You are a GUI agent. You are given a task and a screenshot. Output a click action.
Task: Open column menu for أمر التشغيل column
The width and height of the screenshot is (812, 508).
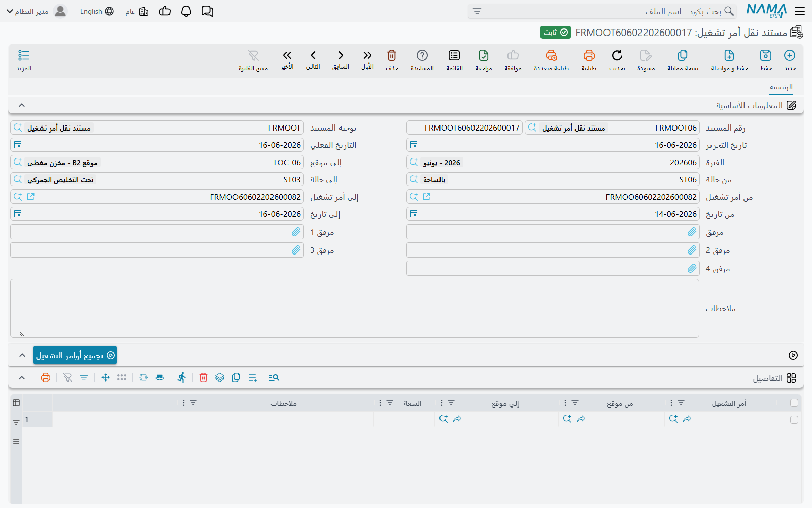click(x=671, y=403)
